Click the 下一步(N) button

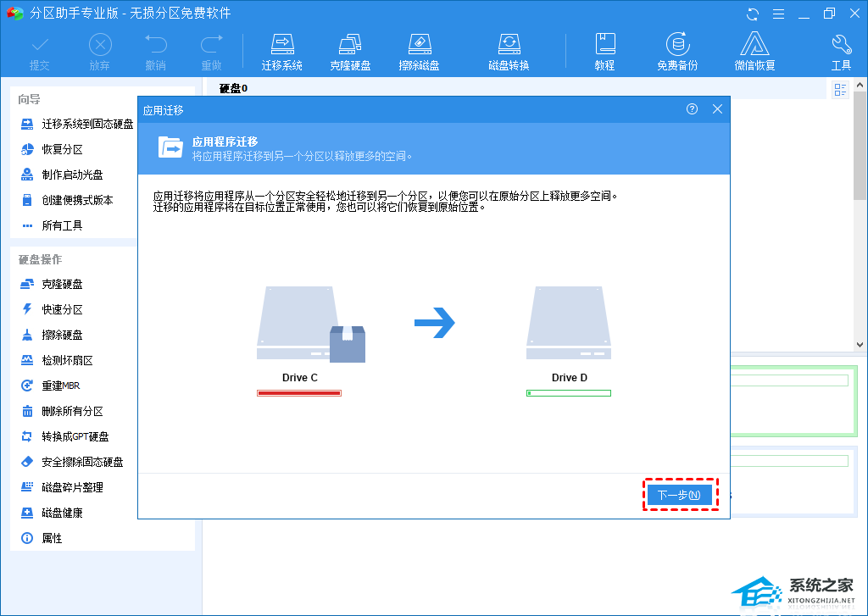pyautogui.click(x=679, y=495)
